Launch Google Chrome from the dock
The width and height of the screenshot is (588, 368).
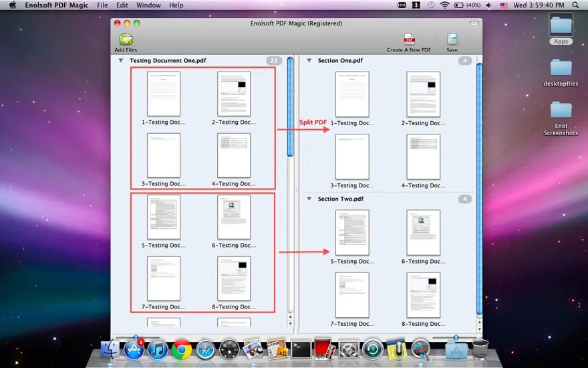pyautogui.click(x=182, y=349)
